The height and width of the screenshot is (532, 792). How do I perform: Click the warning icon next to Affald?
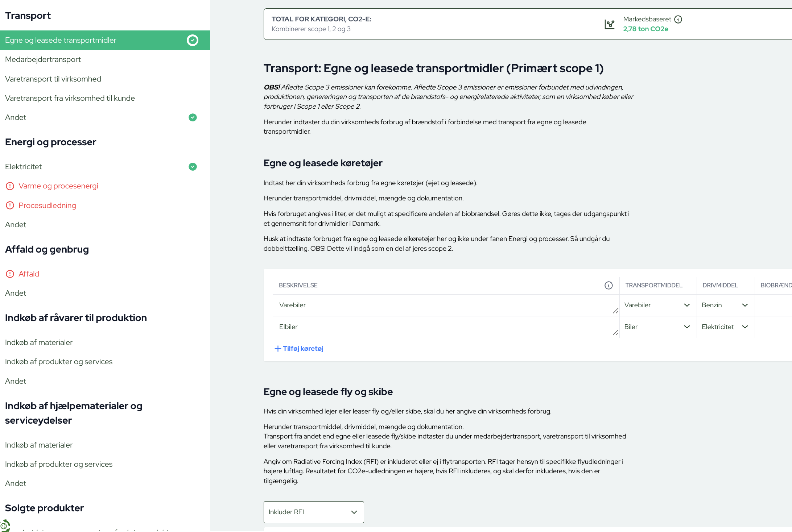(x=10, y=274)
